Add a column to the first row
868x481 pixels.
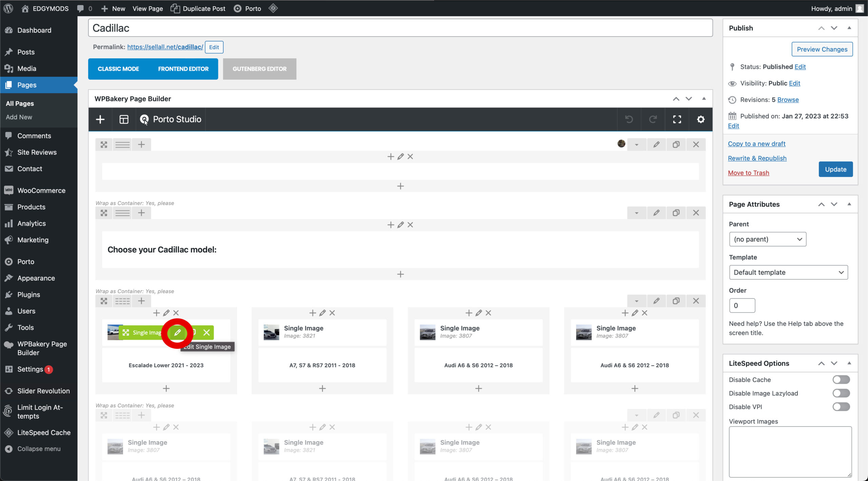tap(141, 145)
